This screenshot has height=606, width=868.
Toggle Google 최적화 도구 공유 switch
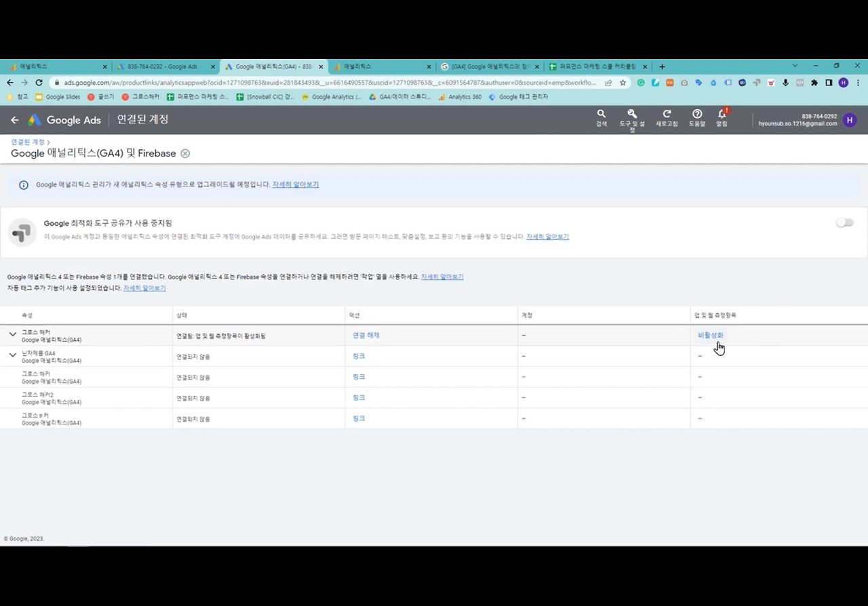pos(844,222)
